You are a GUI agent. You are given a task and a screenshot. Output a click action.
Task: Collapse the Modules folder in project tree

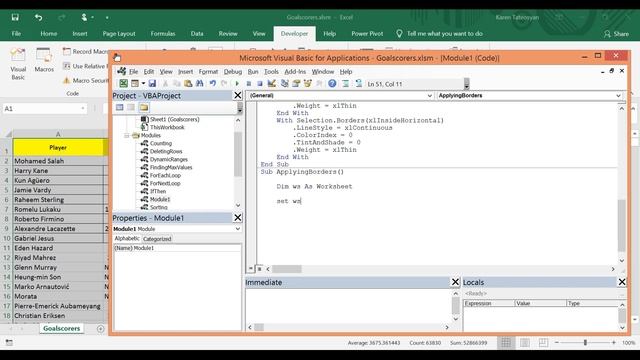coord(127,136)
